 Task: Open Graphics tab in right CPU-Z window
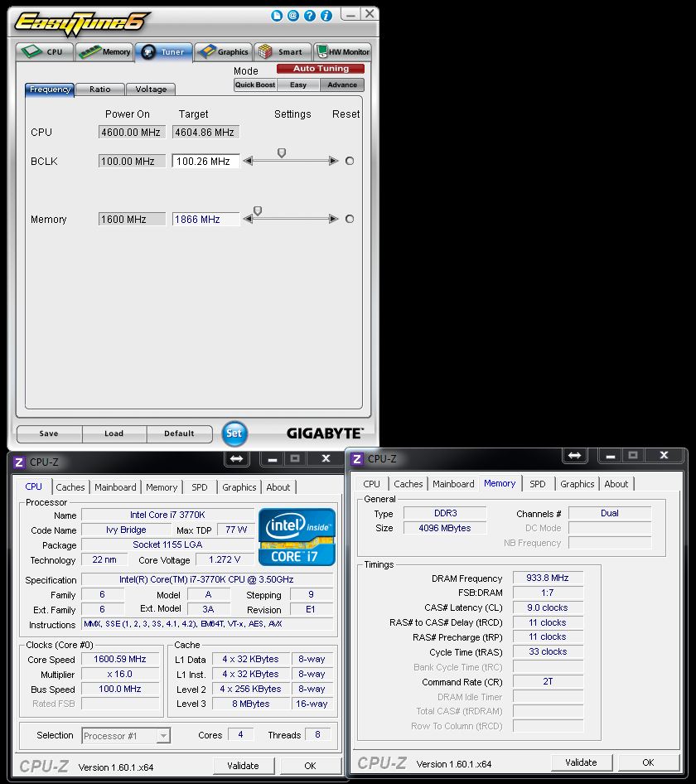click(577, 484)
